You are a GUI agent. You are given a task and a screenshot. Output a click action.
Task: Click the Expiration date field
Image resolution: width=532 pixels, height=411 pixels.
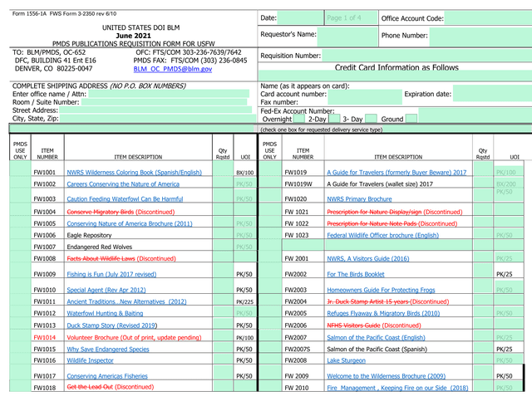[492, 93]
